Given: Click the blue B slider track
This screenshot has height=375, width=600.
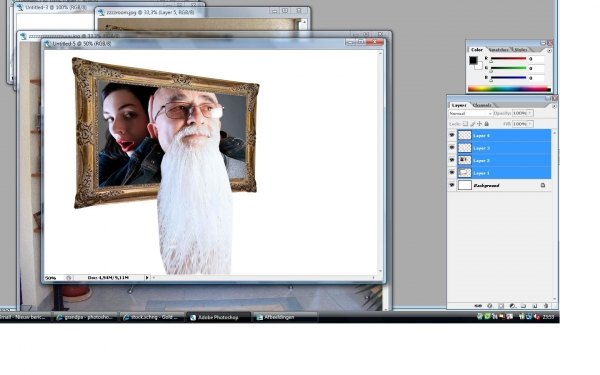Looking at the screenshot, I should (x=509, y=78).
